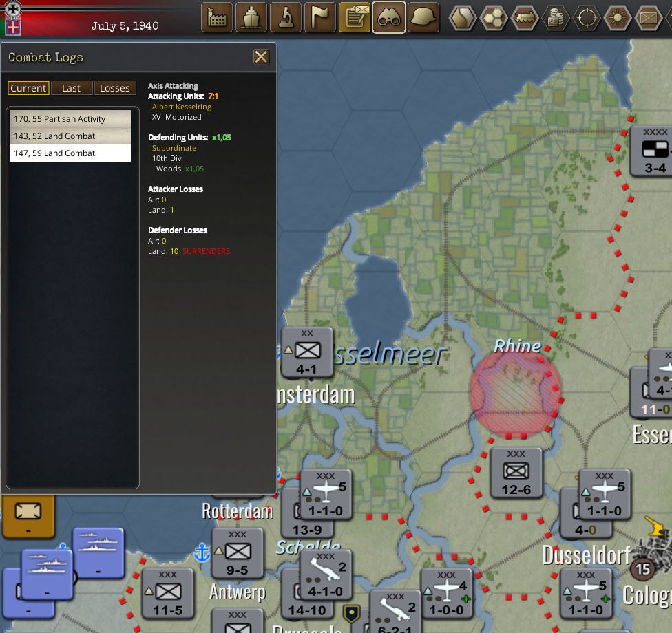This screenshot has height=633, width=672.
Task: Click the 10th Div defending unit
Action: (x=167, y=158)
